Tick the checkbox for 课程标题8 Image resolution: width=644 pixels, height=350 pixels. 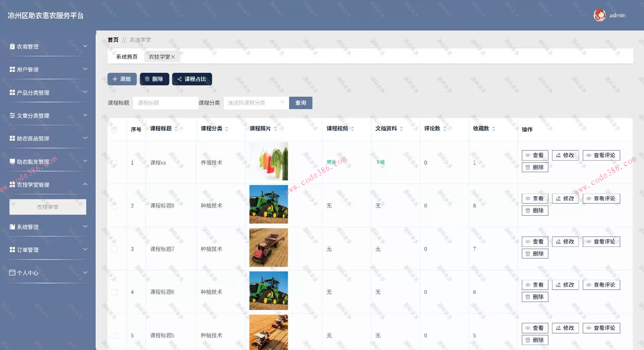click(x=114, y=206)
